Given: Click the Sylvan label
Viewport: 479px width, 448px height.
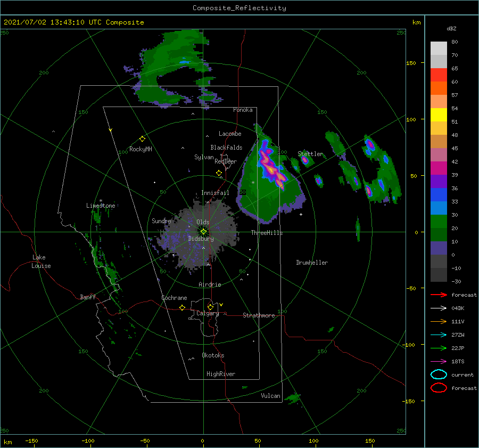Looking at the screenshot, I should click(204, 157).
